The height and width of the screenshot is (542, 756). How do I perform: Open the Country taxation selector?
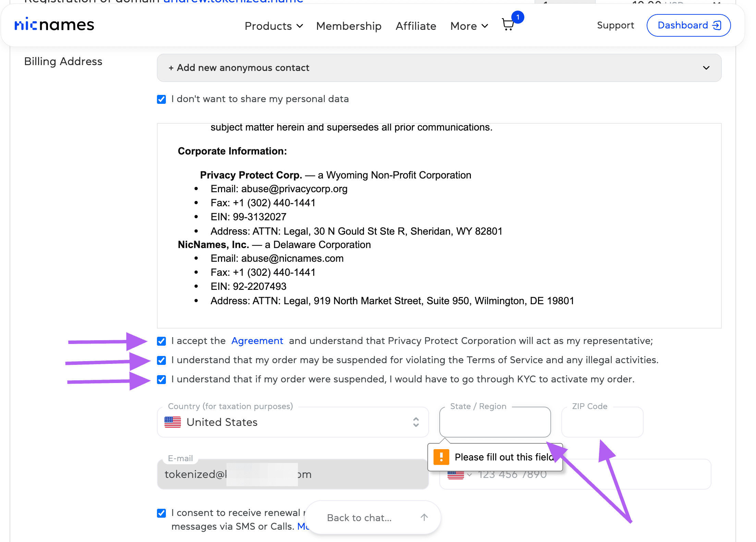(293, 422)
